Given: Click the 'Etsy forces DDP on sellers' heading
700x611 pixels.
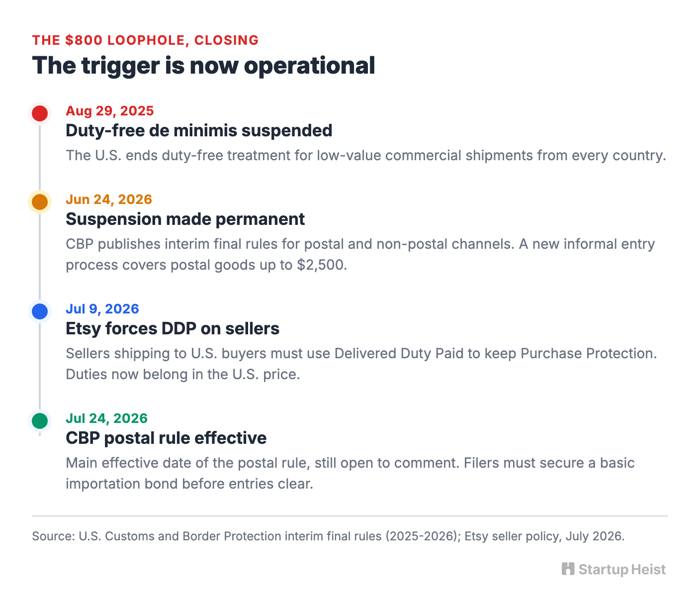Looking at the screenshot, I should (x=173, y=328).
